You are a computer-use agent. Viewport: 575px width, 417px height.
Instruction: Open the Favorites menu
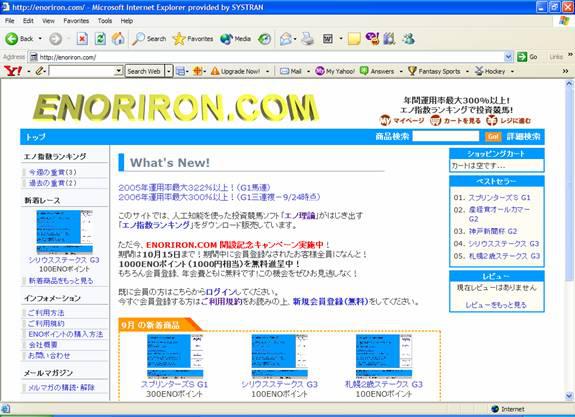pyautogui.click(x=76, y=21)
